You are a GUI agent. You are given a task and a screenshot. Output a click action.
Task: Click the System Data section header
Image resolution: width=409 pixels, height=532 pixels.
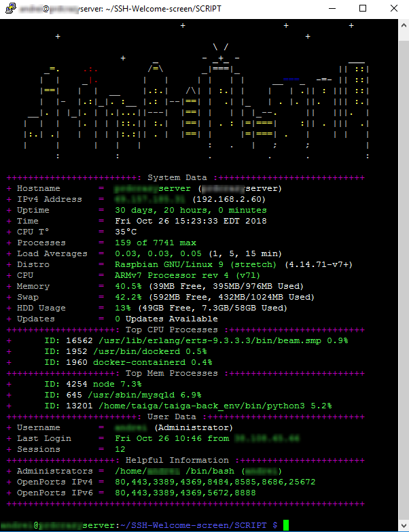[177, 178]
